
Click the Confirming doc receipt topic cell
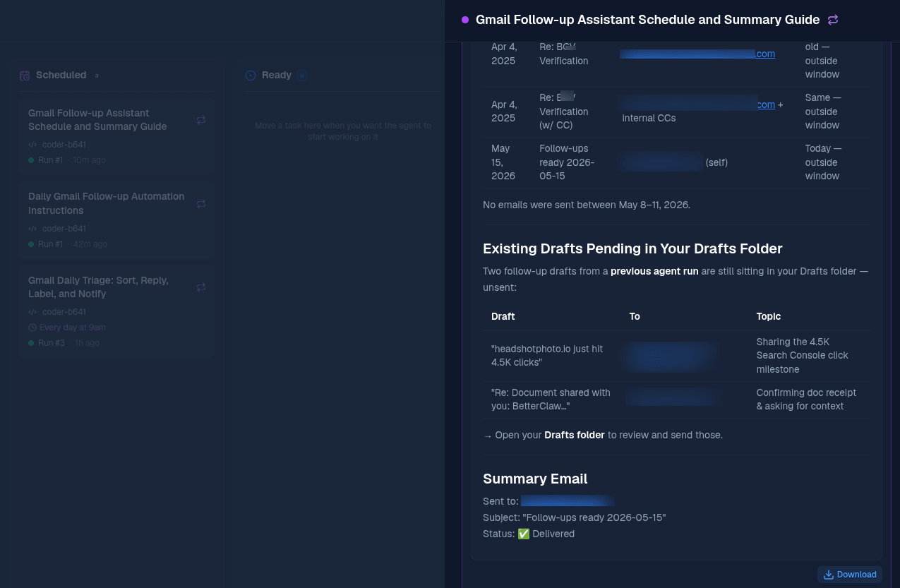point(809,400)
